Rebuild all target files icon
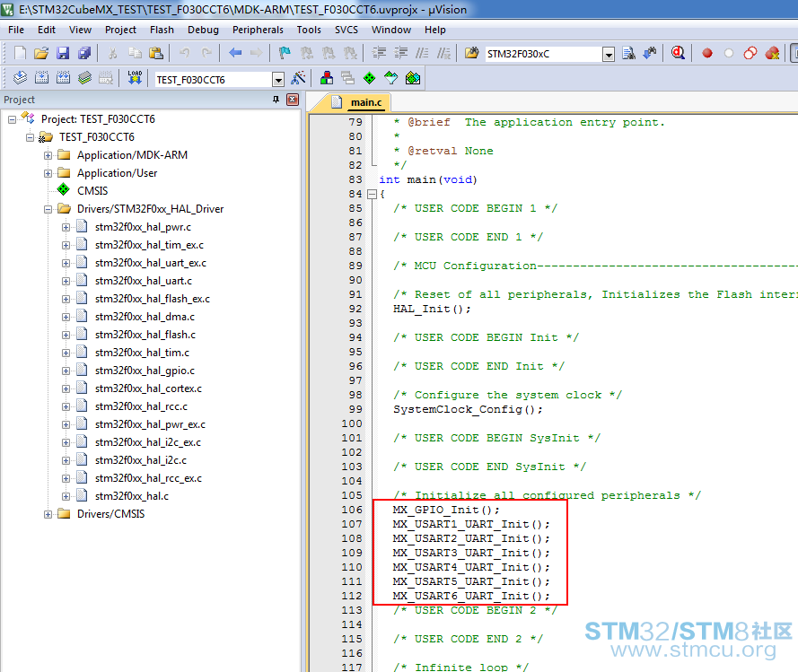The image size is (798, 672). coord(63,78)
